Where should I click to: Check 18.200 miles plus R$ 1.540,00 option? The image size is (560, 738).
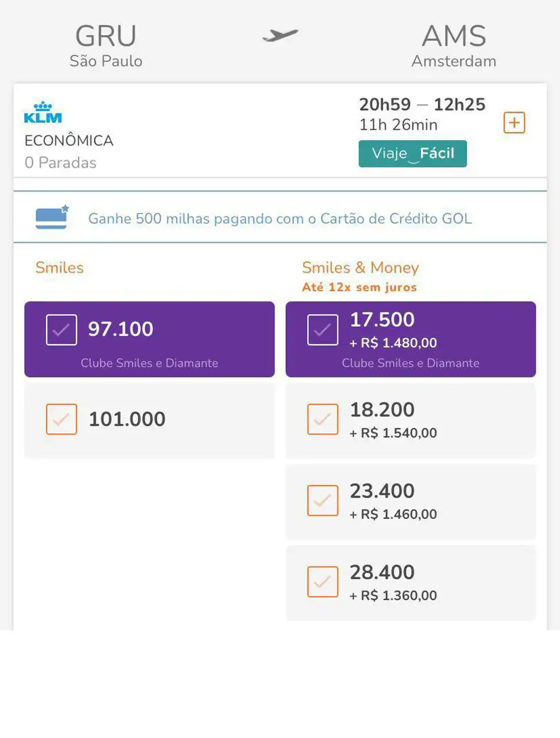pyautogui.click(x=323, y=419)
